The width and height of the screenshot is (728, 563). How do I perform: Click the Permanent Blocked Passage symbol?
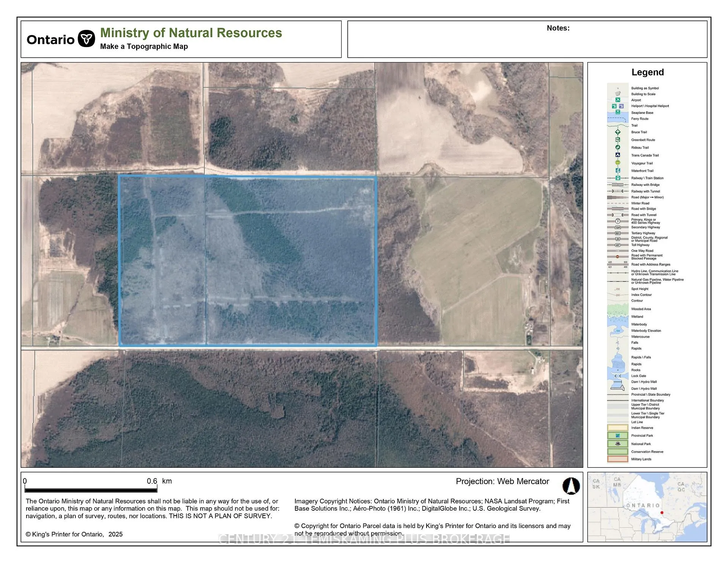coord(618,257)
